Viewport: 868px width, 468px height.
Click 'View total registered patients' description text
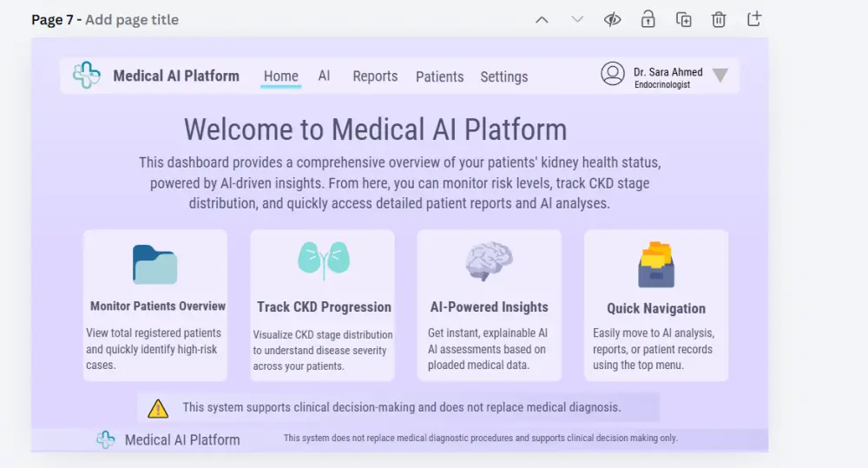[x=154, y=349]
